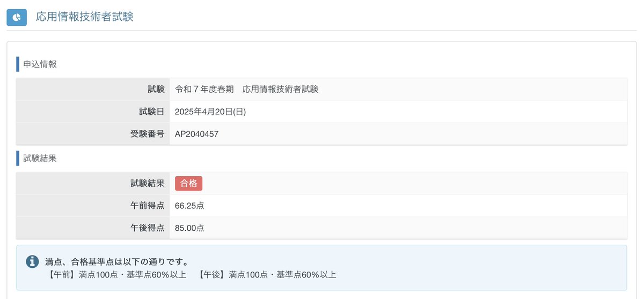Select the page title 応用情報技術者試験
Viewport: 644px width, 299px height.
(x=85, y=17)
